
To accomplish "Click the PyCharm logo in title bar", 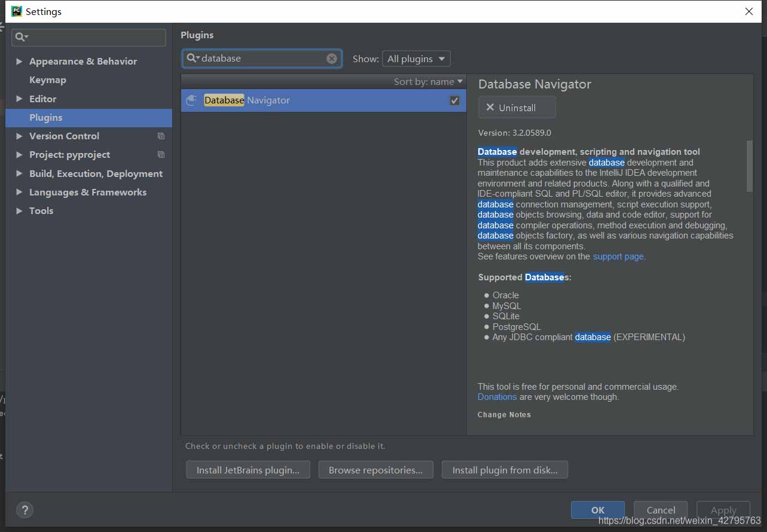I will coord(16,11).
